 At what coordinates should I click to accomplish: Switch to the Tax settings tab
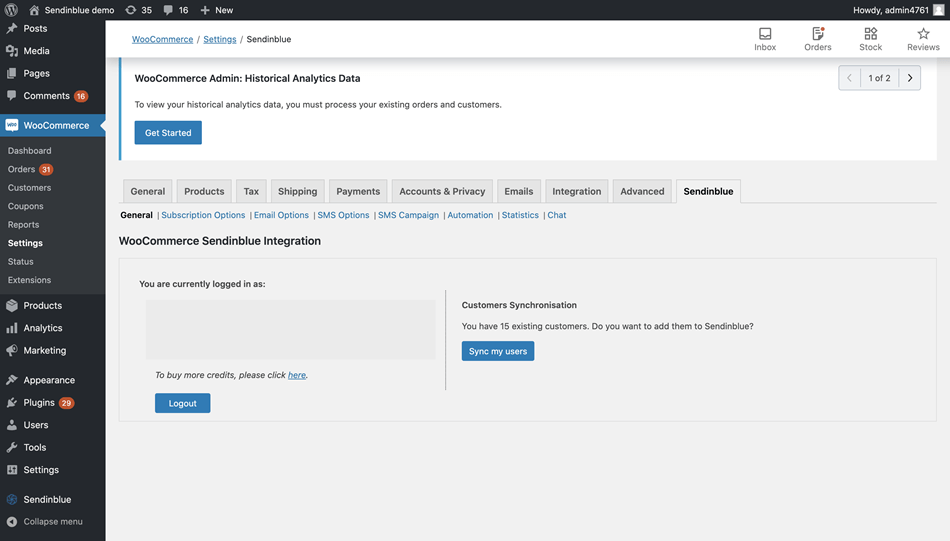click(x=251, y=191)
